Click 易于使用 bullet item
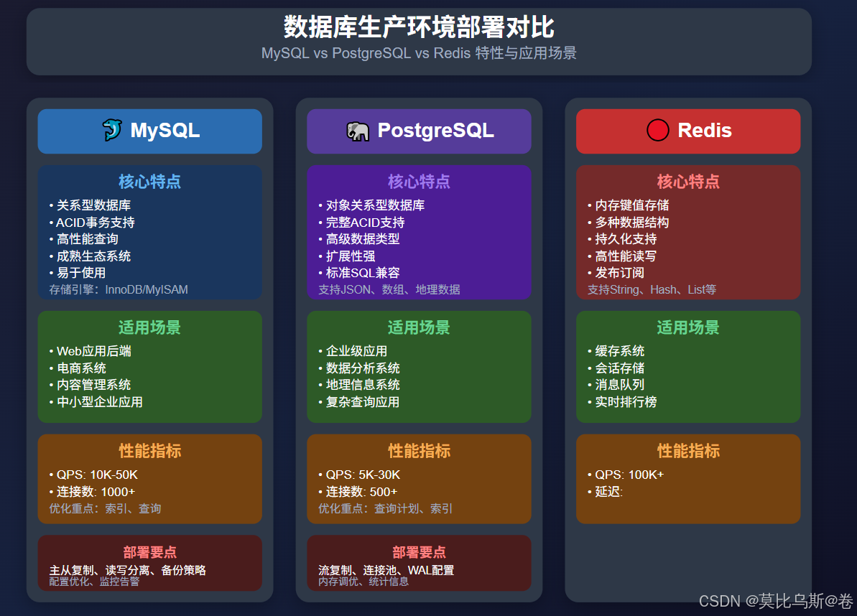The image size is (857, 616). click(78, 273)
